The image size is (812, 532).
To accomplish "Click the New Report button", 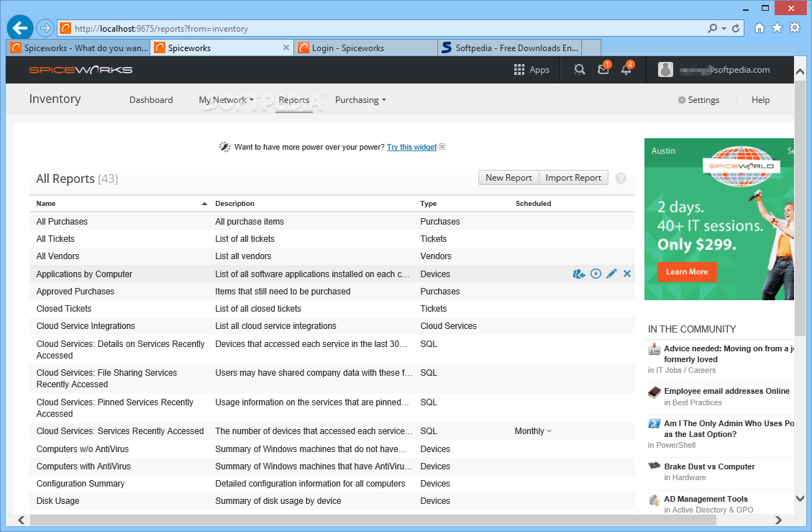I will [508, 178].
